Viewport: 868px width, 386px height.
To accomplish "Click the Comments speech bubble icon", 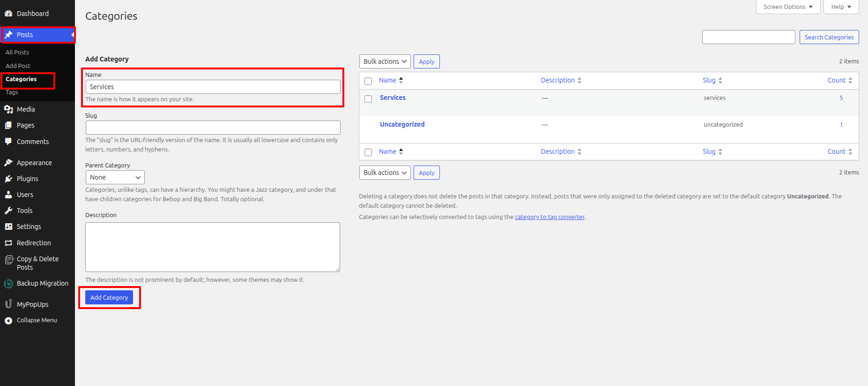I will (x=8, y=142).
